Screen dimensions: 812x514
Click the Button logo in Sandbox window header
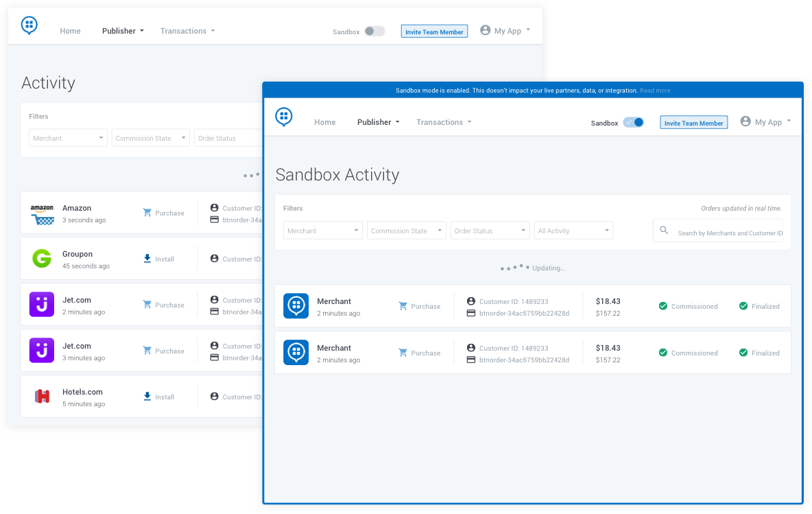284,117
